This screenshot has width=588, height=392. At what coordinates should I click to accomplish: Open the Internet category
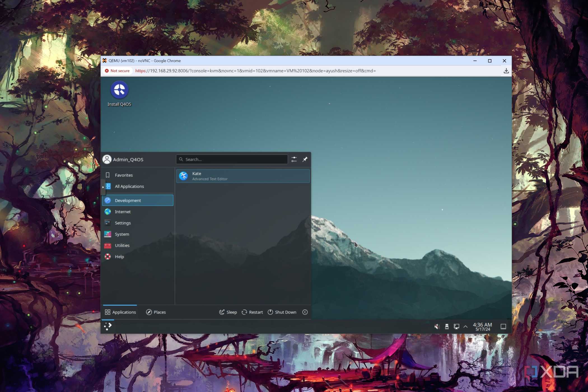pos(138,212)
